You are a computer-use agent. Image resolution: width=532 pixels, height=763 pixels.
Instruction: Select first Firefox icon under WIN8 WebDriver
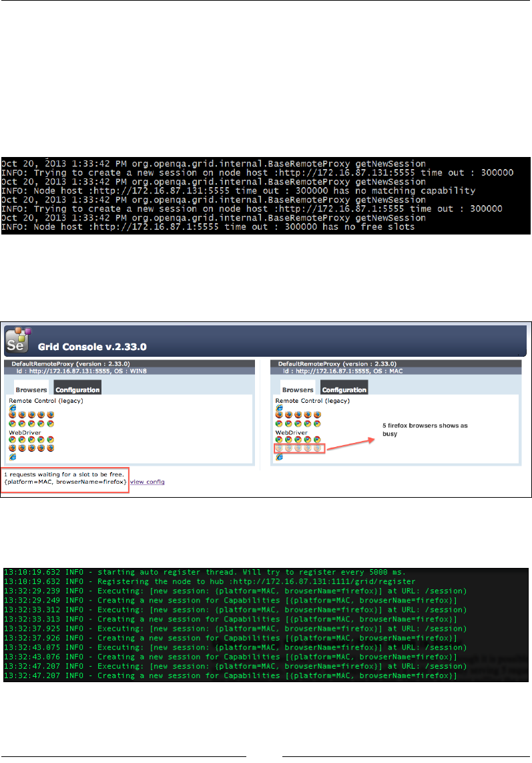pyautogui.click(x=13, y=448)
